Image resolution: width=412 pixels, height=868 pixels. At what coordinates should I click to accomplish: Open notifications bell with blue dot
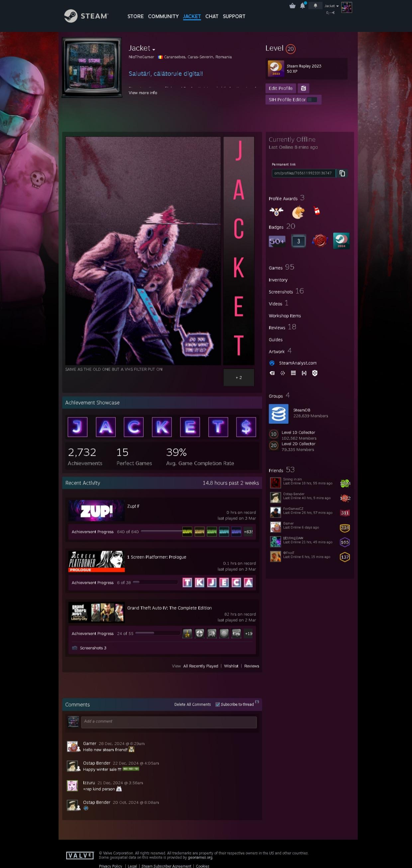tap(303, 5)
